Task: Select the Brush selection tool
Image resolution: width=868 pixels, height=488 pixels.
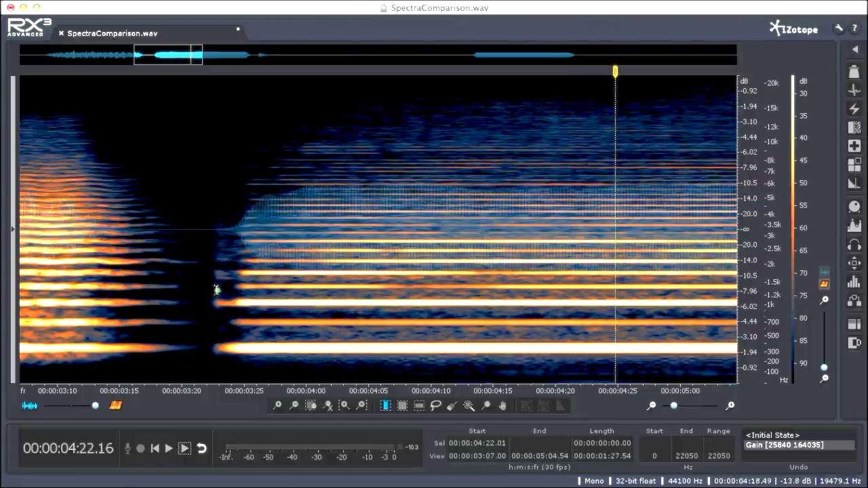Action: point(452,405)
